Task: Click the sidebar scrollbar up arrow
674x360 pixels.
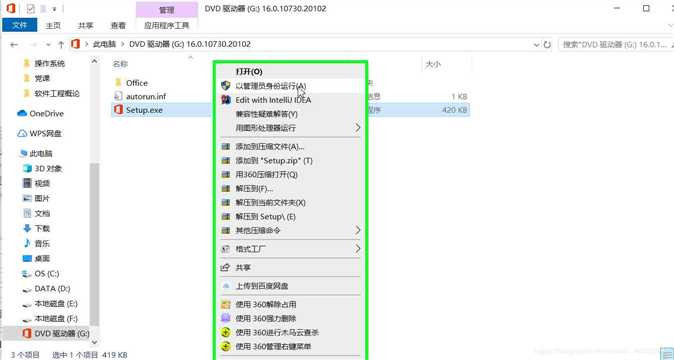Action: coord(95,61)
